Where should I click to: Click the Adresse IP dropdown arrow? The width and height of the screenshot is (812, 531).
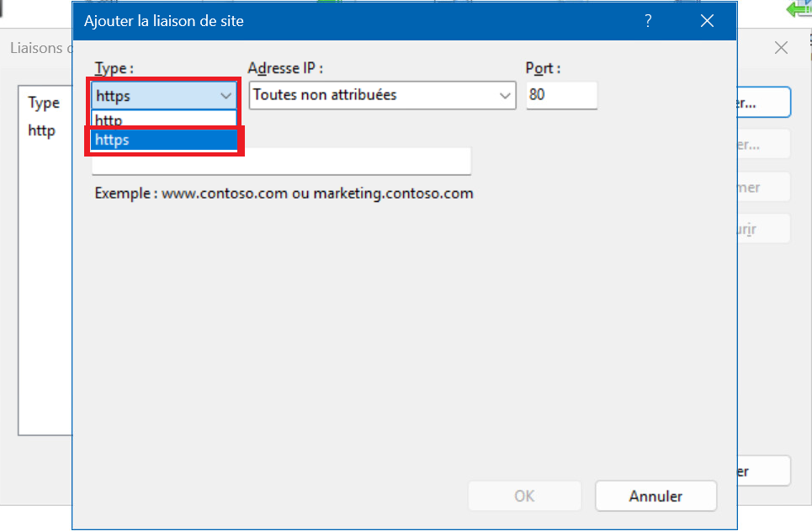[x=505, y=96]
